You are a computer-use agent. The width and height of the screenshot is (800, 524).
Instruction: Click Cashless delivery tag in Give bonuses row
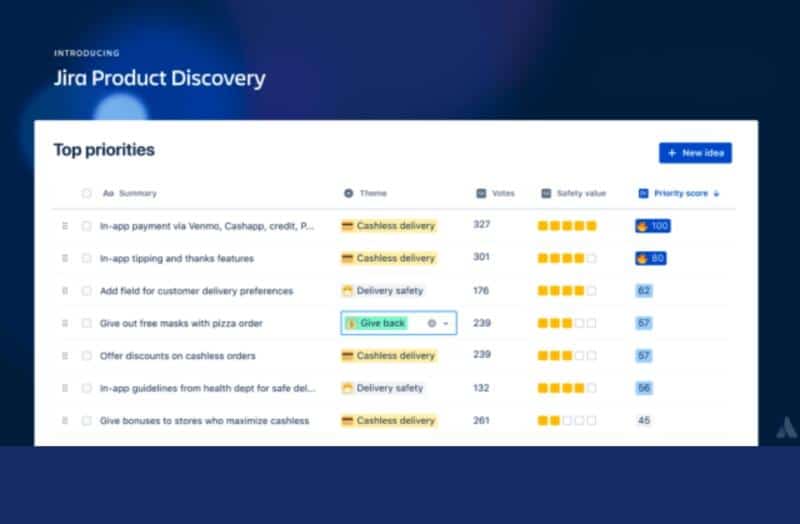click(x=389, y=421)
